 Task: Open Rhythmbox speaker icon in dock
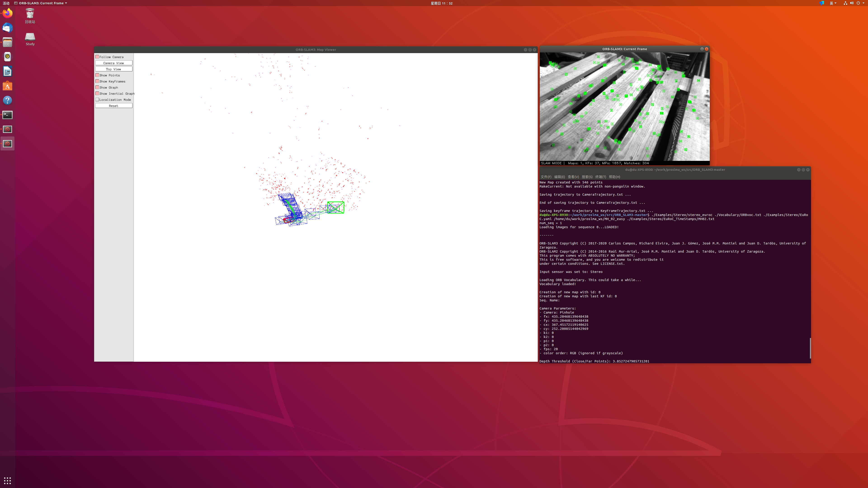7,56
